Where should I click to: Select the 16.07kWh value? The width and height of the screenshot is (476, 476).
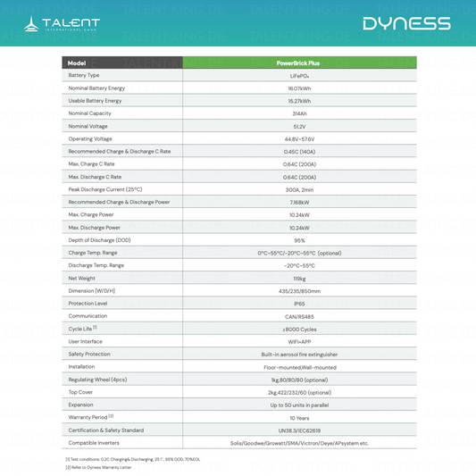click(299, 88)
